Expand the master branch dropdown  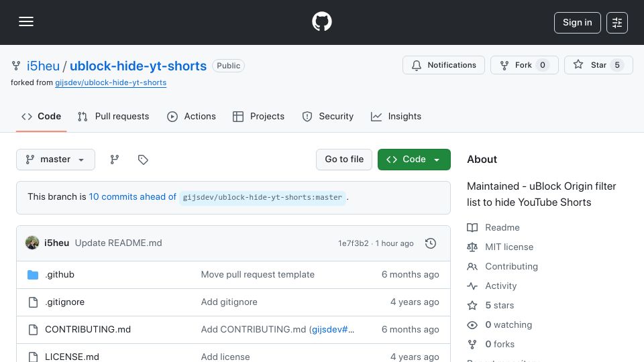(56, 160)
